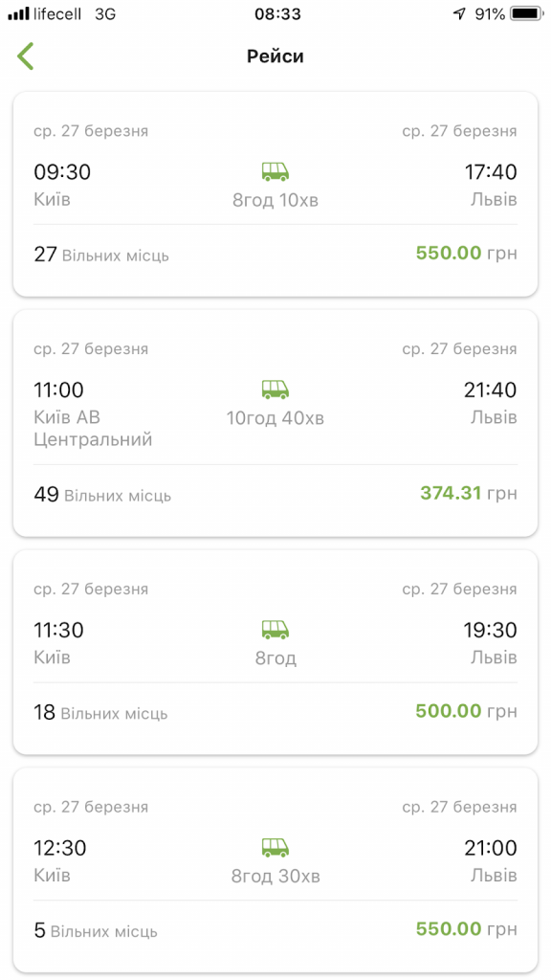Image resolution: width=551 pixels, height=980 pixels.
Task: Select the 550.00 грн price for 12:30
Action: point(467,928)
